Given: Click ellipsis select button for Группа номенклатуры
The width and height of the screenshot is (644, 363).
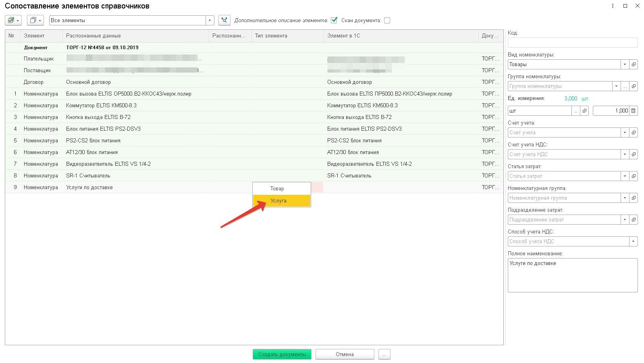Looking at the screenshot, I should click(x=625, y=86).
